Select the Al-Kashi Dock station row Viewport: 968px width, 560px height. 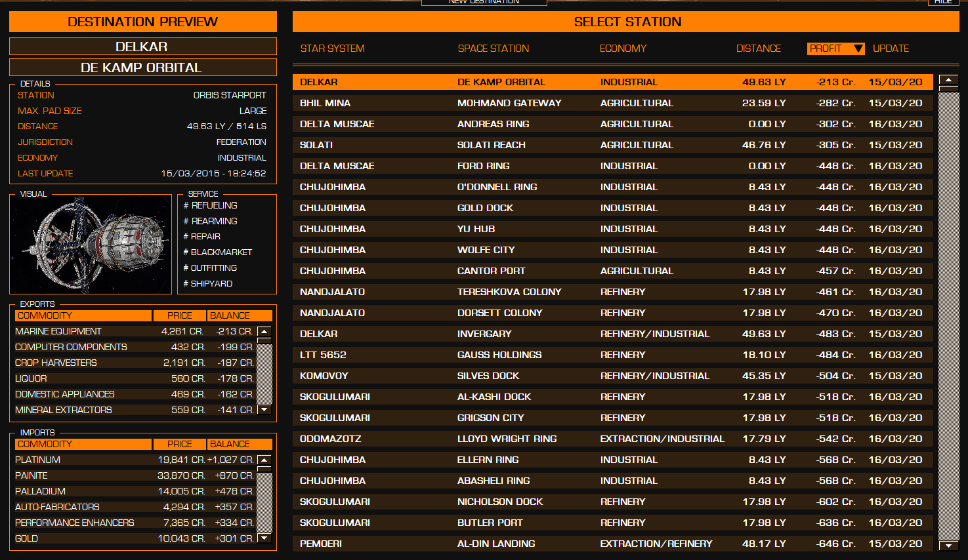612,397
